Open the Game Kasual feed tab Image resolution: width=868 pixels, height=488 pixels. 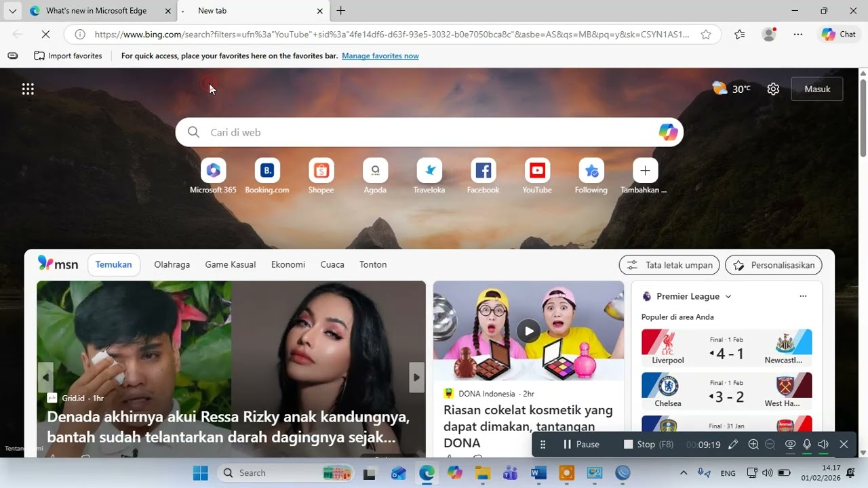231,265
